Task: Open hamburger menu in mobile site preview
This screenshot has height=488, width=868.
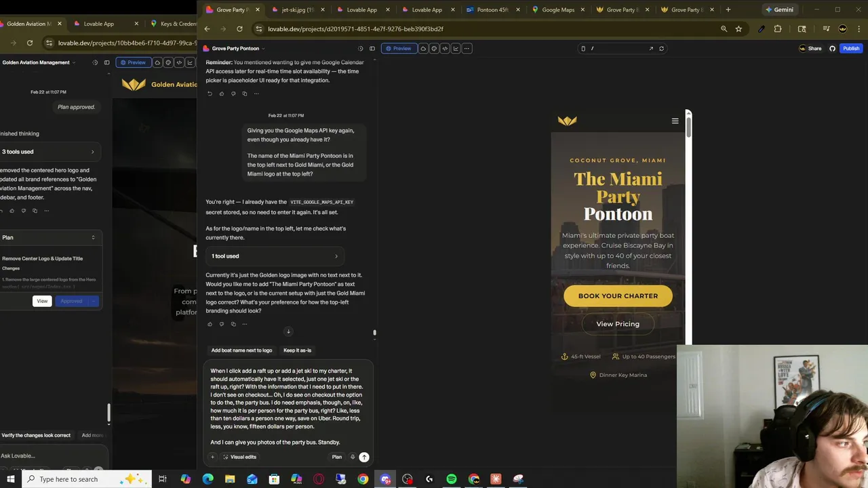Action: point(675,121)
